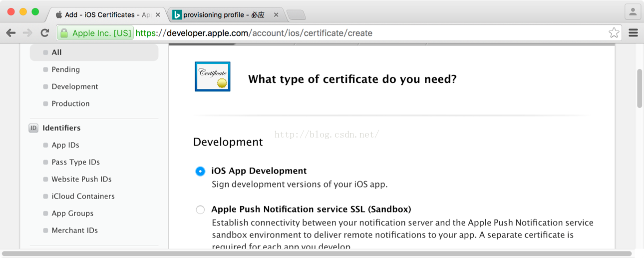Open Merchant IDs in the sidebar

[x=75, y=230]
